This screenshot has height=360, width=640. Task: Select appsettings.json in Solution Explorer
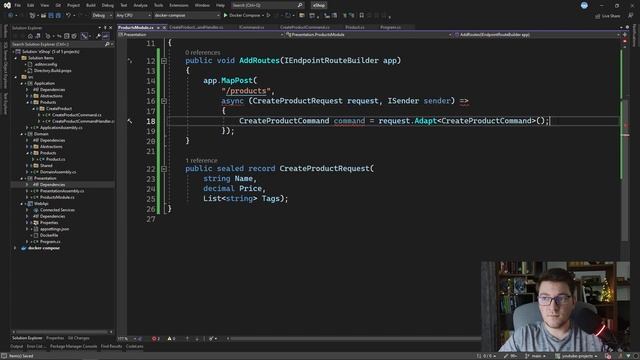(54, 229)
